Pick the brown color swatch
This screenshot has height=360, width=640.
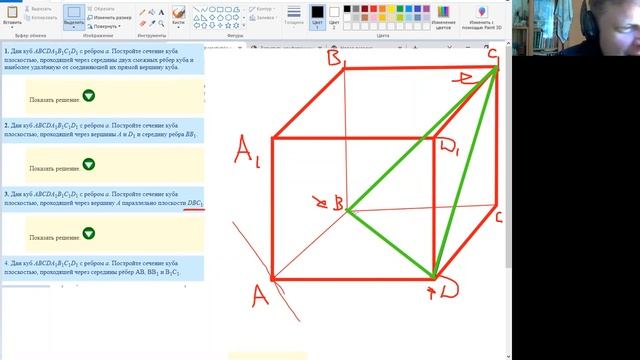364,18
